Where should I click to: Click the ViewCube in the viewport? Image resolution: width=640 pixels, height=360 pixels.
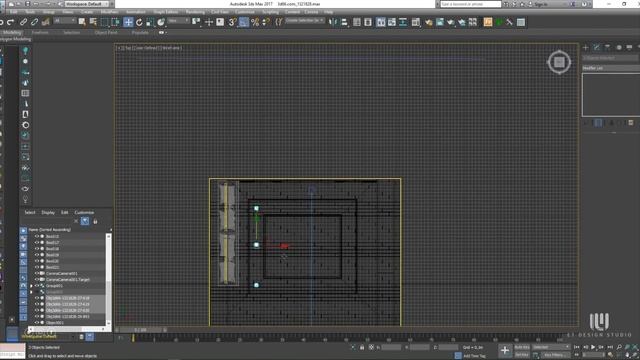(559, 62)
